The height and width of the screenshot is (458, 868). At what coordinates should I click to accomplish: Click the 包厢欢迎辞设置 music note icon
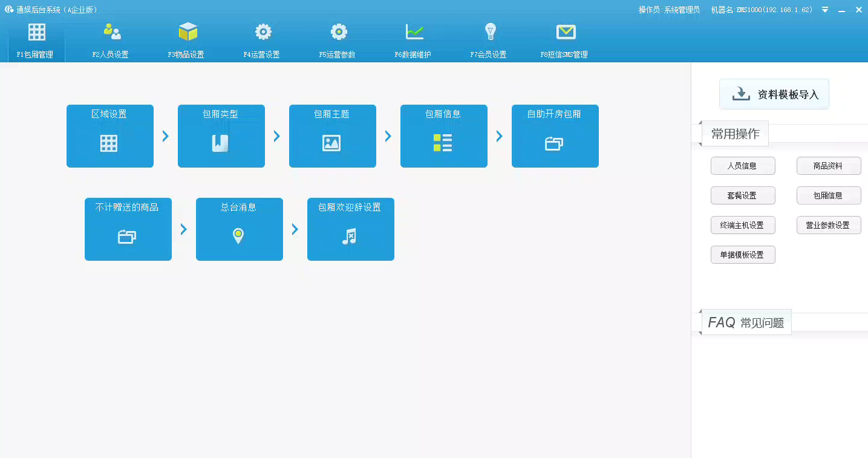click(350, 236)
